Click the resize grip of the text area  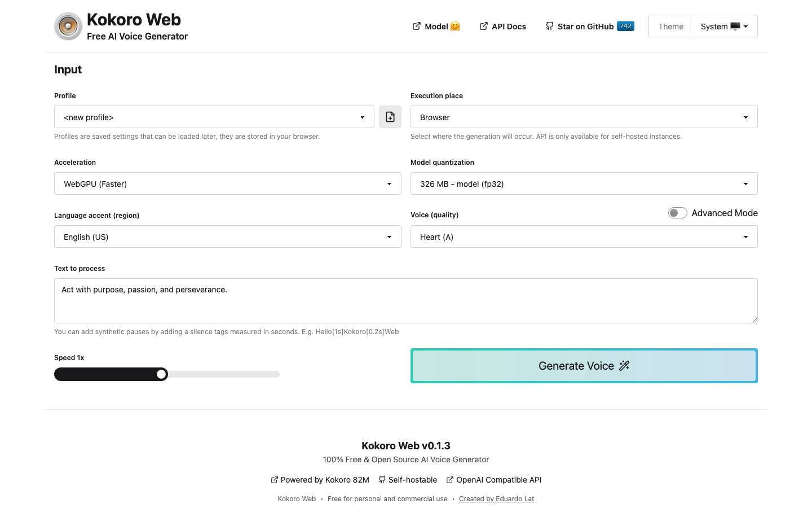[754, 319]
